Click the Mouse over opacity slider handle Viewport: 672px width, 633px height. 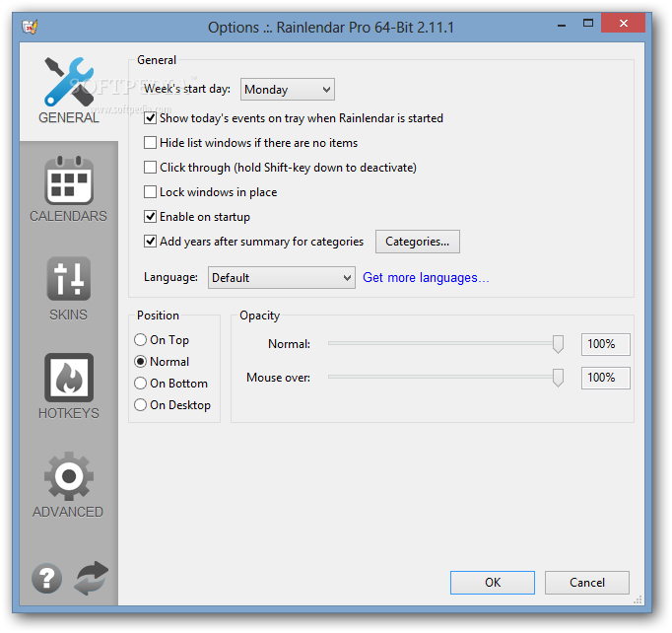558,378
